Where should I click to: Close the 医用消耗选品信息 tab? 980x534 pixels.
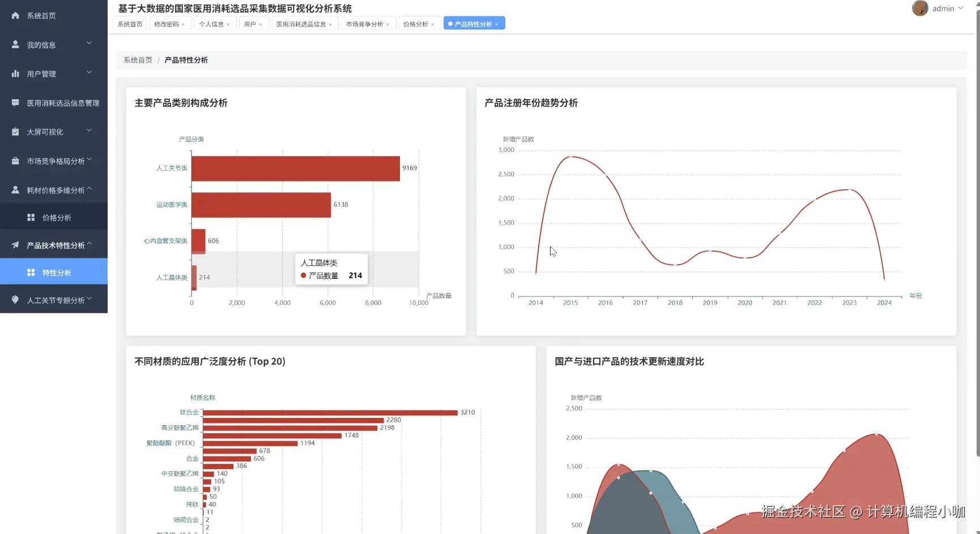click(330, 24)
